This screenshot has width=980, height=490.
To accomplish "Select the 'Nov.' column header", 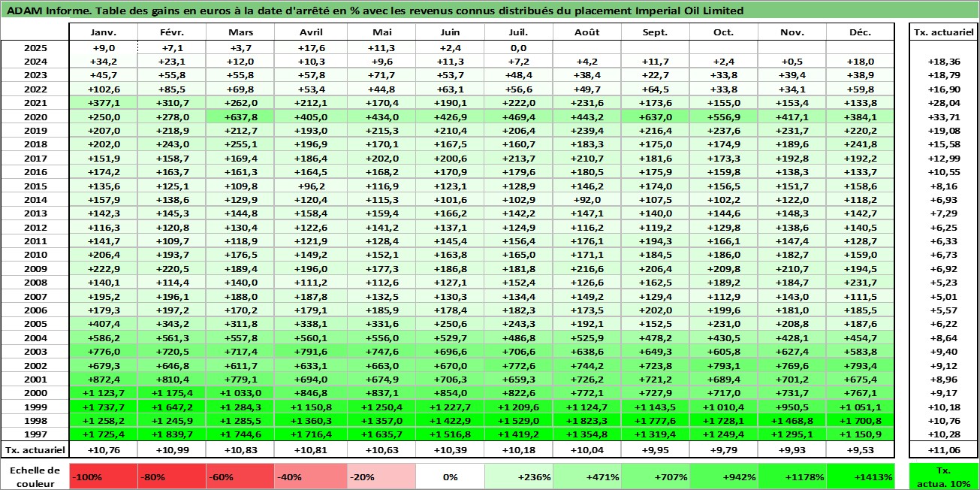I will tap(791, 32).
